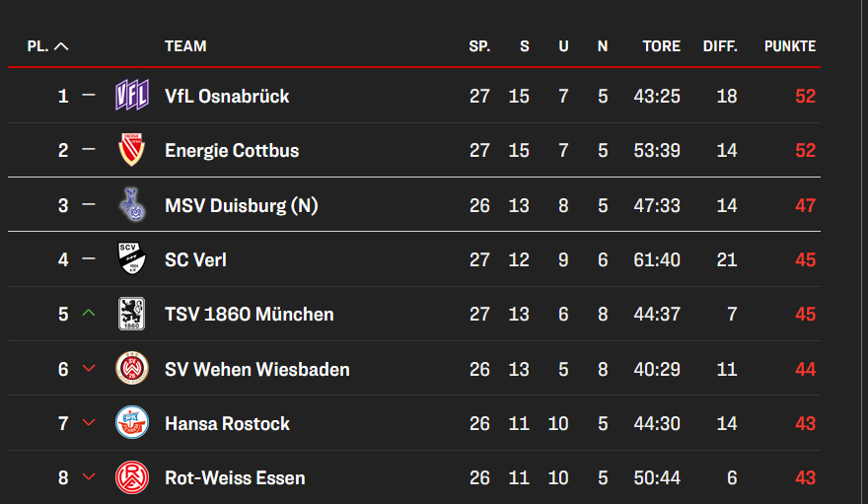Click the Rot-Weiss Essen club logo
The image size is (868, 504).
(x=132, y=477)
